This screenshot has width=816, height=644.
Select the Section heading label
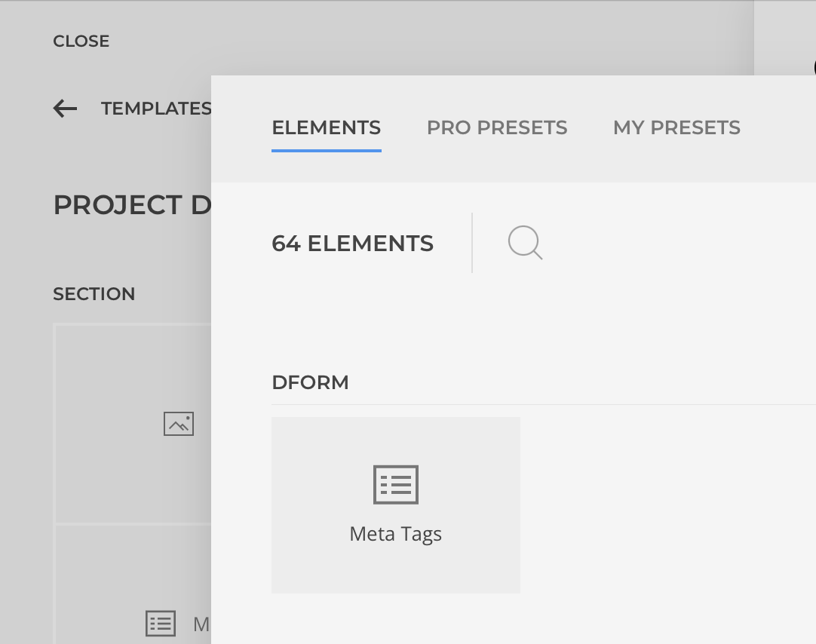tap(94, 294)
